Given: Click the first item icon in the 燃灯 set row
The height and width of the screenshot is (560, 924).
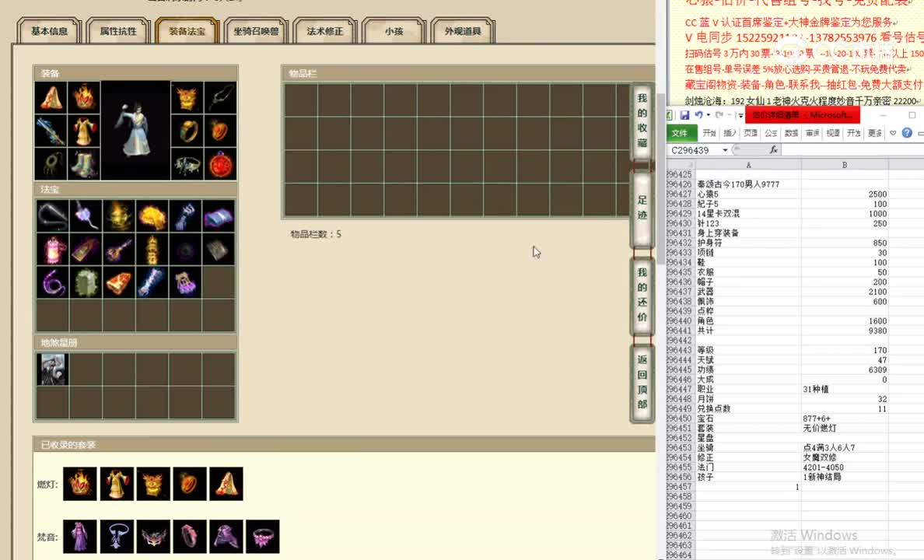Looking at the screenshot, I should coord(80,484).
